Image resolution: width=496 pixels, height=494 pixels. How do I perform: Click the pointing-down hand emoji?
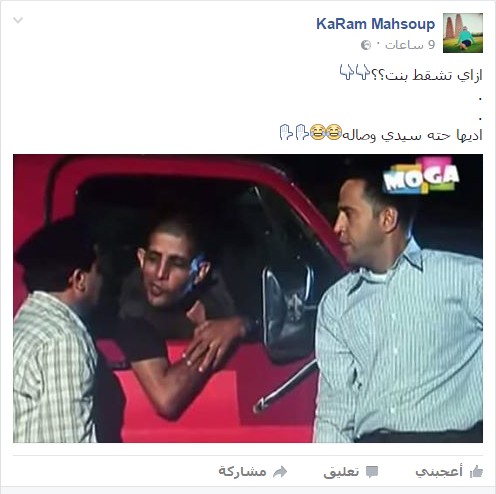coord(355,72)
